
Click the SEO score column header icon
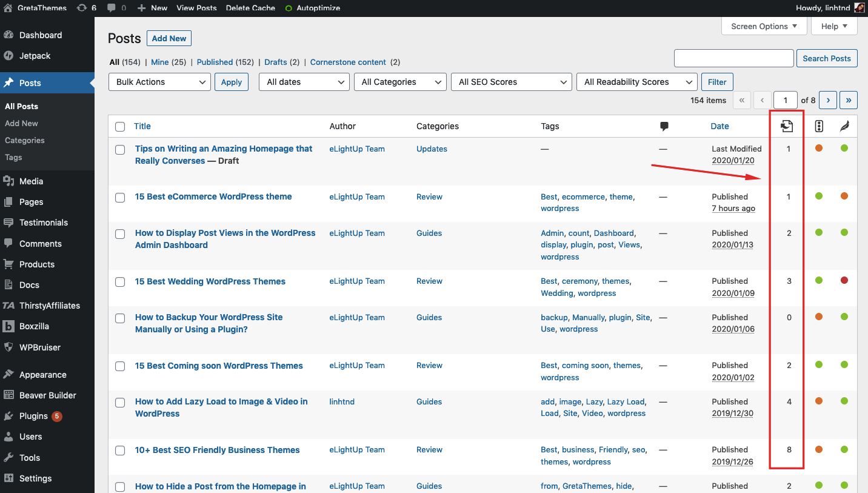coord(819,126)
